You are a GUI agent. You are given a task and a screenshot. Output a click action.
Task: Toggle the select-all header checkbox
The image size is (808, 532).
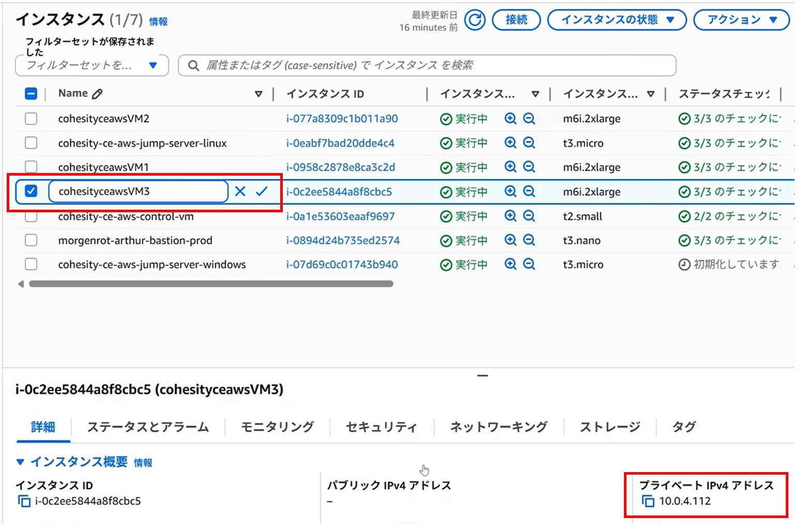(x=31, y=93)
